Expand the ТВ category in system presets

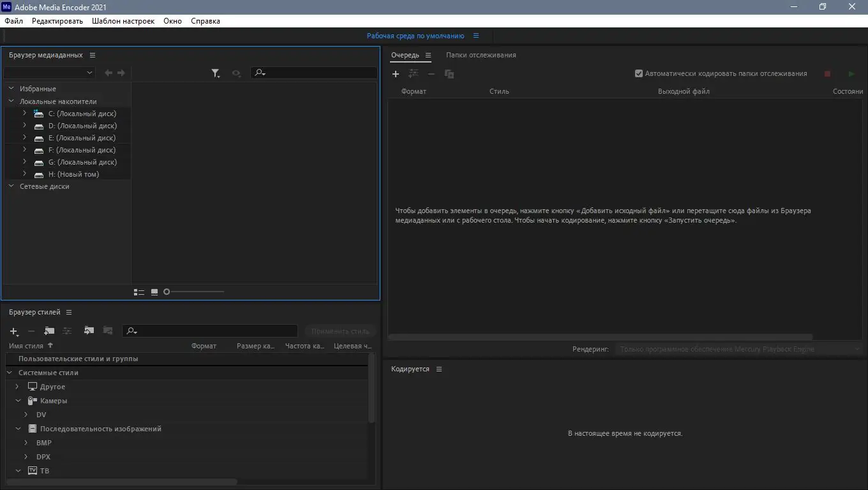tap(17, 471)
